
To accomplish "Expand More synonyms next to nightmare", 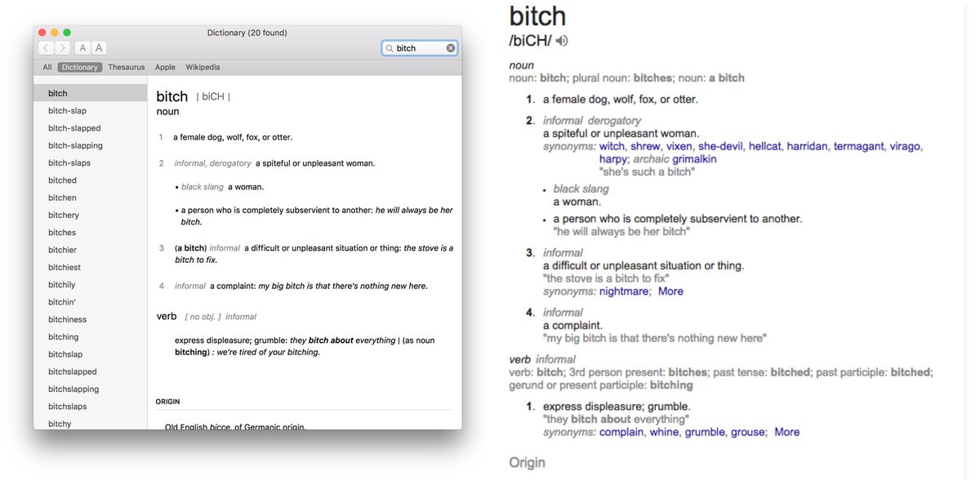I will tap(670, 291).
